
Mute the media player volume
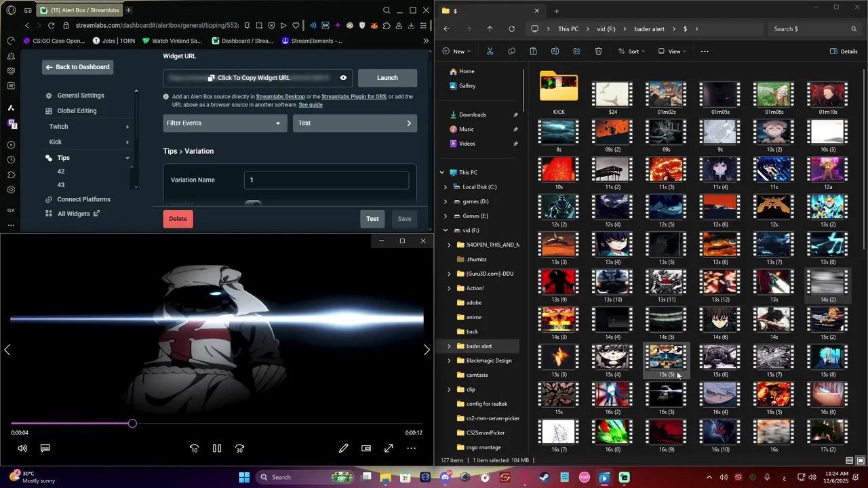[22, 448]
